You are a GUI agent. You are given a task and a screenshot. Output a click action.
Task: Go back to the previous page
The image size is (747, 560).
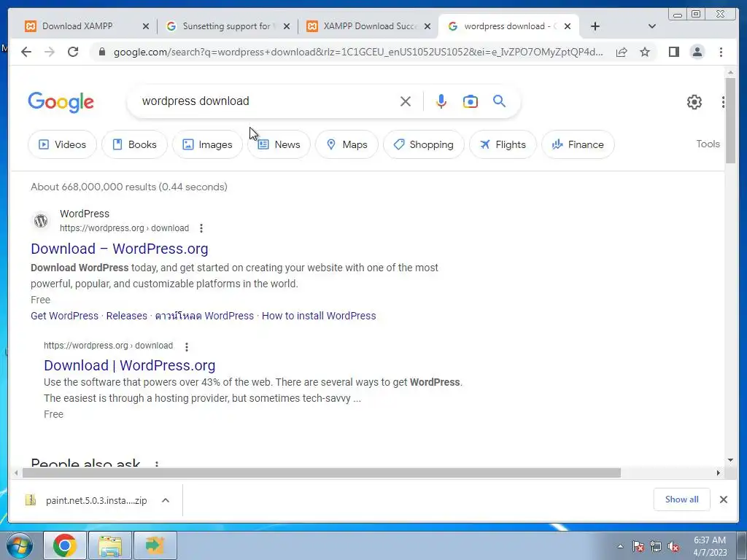pyautogui.click(x=26, y=52)
